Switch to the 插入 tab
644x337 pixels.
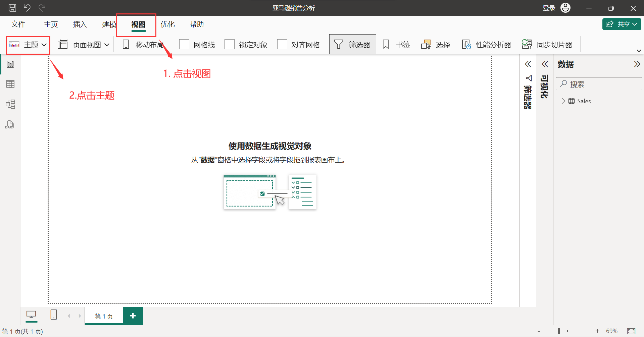click(80, 24)
